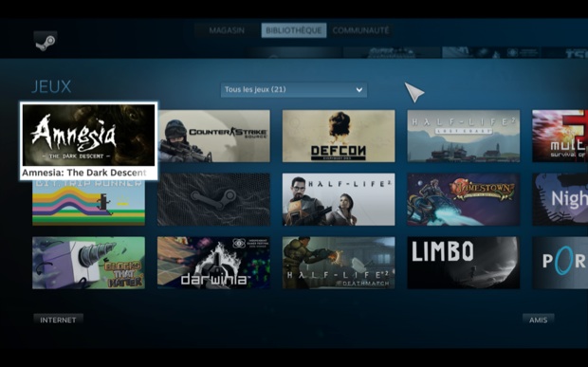This screenshot has height=367, width=588.
Task: Open the 'Tous les jeux (21)' dropdown
Action: click(294, 89)
